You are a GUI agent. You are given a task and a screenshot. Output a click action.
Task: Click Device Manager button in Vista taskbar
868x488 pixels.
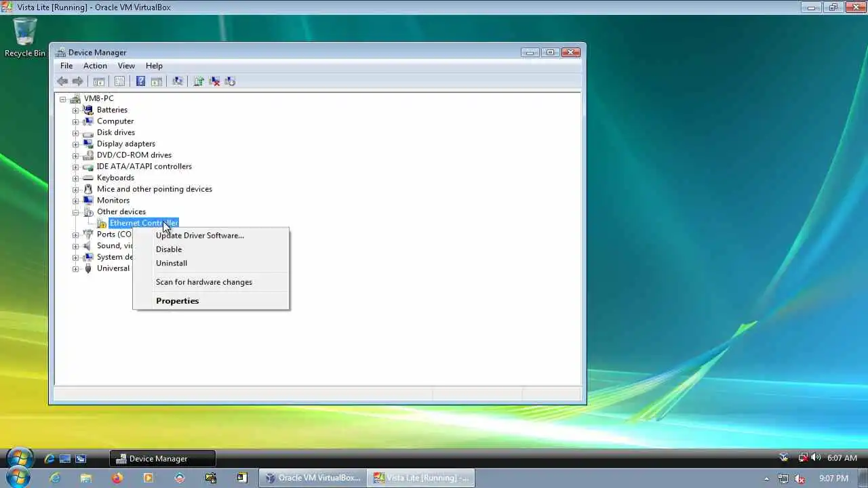[x=162, y=459]
